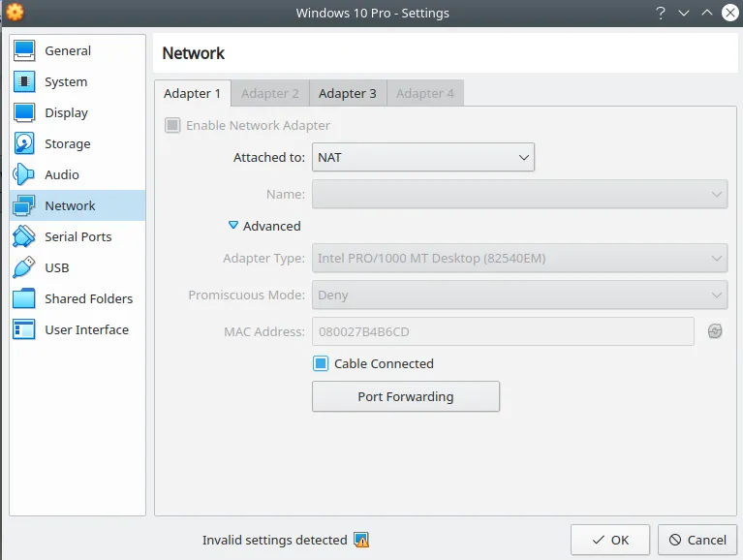
Task: Discard changes with the Cancel button
Action: 697,540
